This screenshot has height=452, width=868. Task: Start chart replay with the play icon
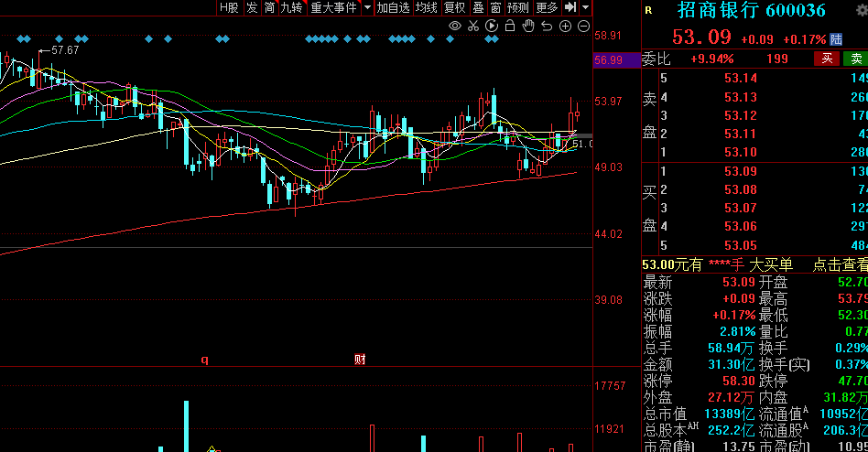click(492, 26)
